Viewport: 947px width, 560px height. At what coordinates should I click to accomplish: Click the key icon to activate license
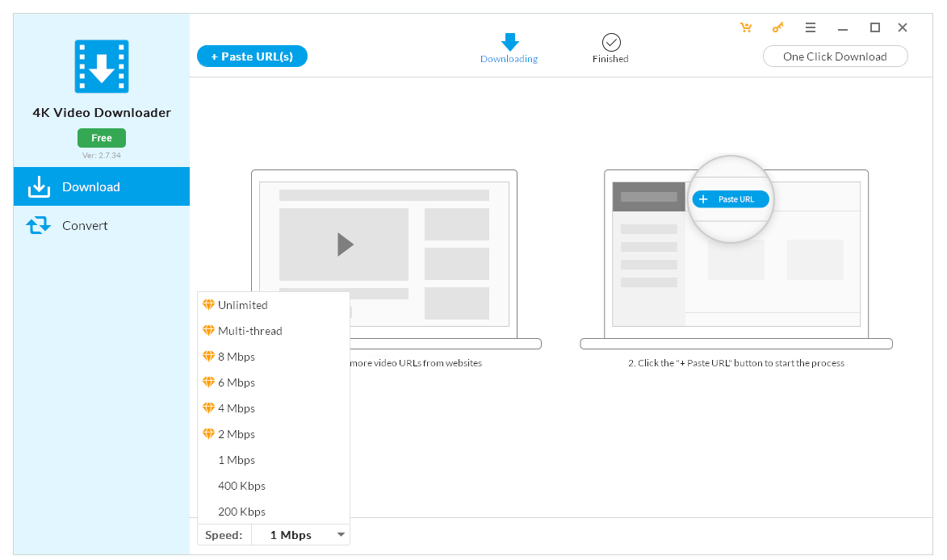coord(777,27)
